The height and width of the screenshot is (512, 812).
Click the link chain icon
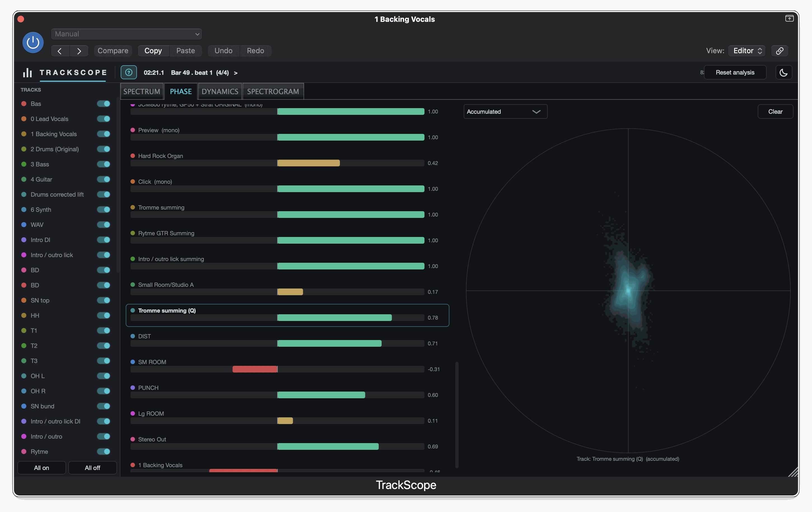tap(779, 51)
